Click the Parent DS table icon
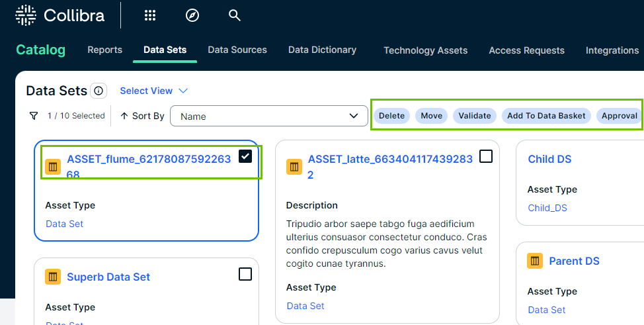Image resolution: width=644 pixels, height=325 pixels. click(x=535, y=261)
